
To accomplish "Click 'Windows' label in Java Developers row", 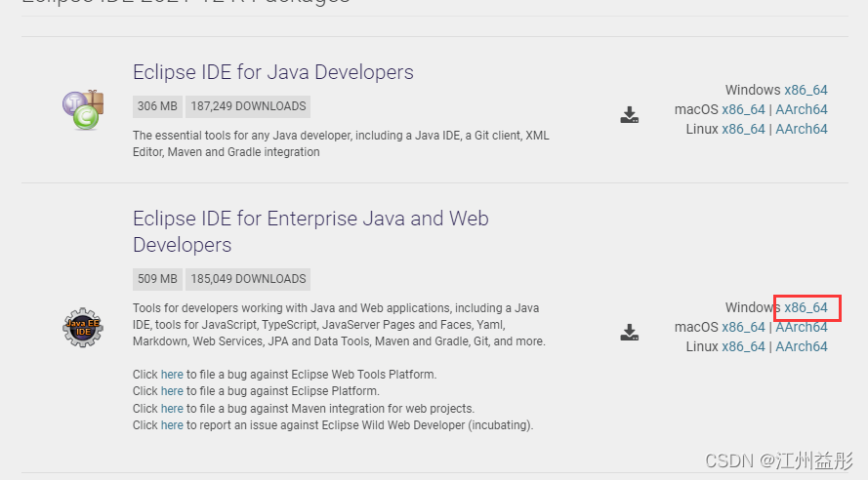I will [x=753, y=90].
